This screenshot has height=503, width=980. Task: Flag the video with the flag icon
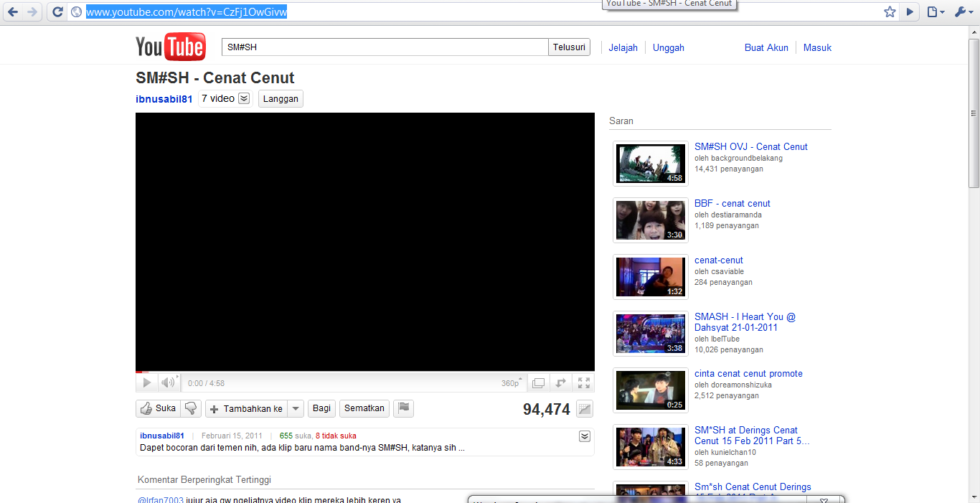(x=404, y=408)
